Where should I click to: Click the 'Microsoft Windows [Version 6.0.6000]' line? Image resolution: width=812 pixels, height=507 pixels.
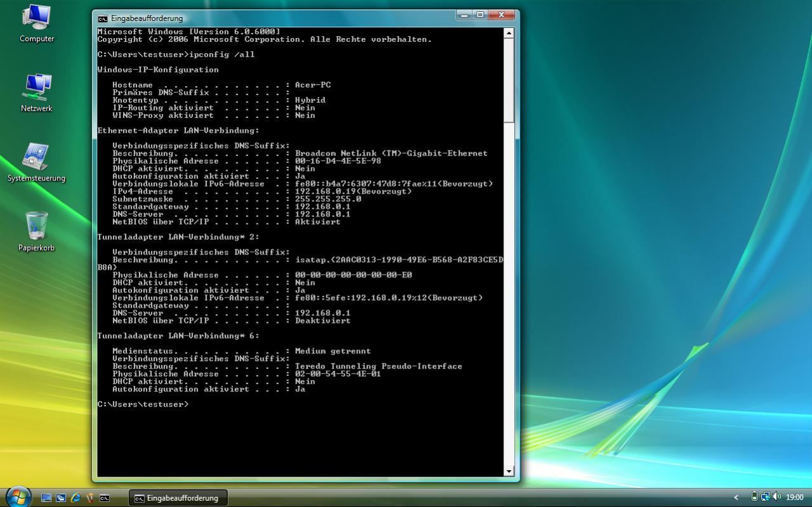coord(189,32)
